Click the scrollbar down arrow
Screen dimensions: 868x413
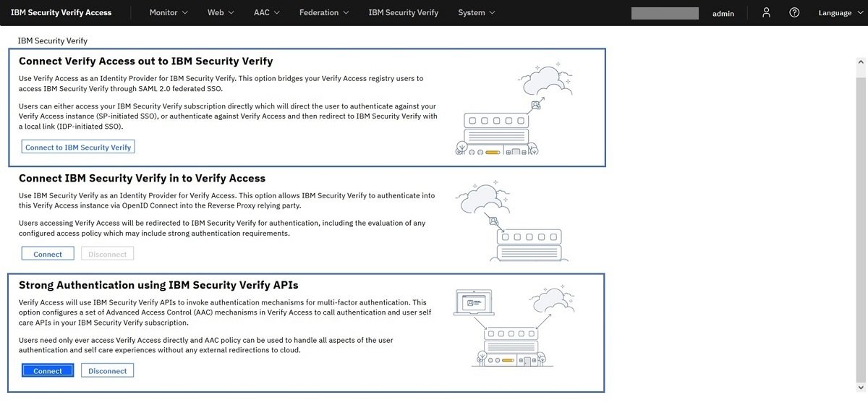pyautogui.click(x=861, y=388)
